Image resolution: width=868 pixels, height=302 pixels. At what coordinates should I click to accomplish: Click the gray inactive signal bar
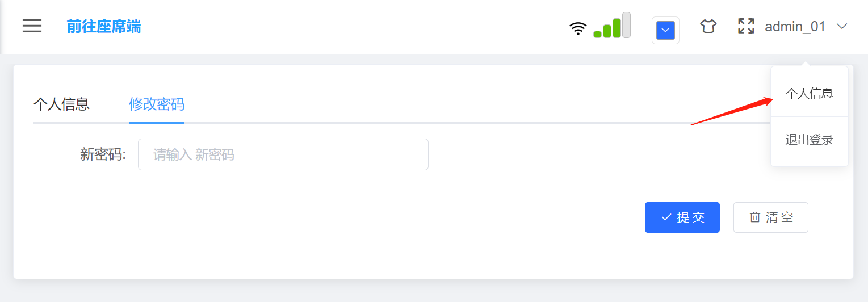[627, 25]
